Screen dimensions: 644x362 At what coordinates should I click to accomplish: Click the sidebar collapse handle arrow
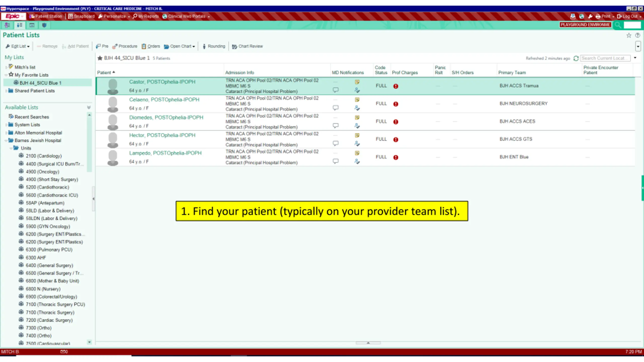coord(93,199)
